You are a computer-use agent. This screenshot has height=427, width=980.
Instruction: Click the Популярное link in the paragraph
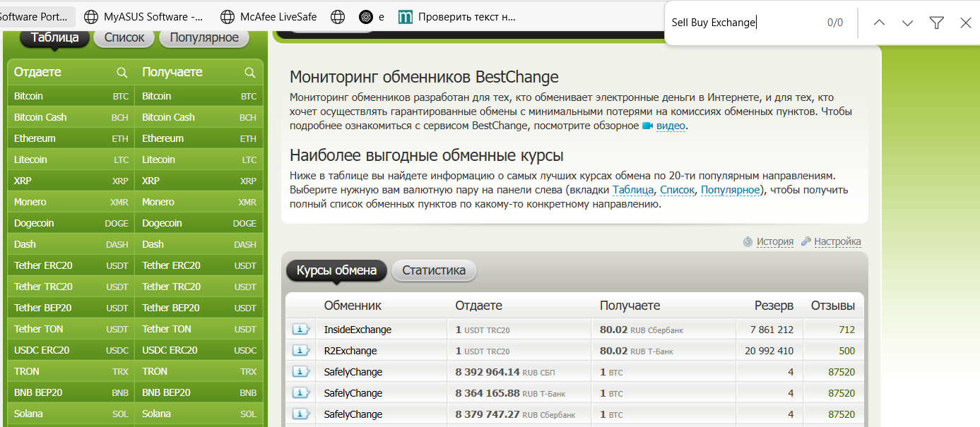click(730, 190)
